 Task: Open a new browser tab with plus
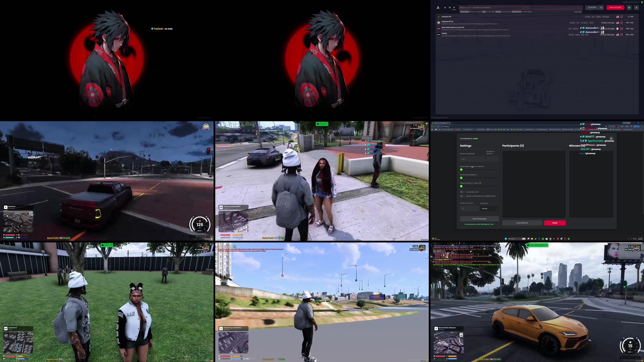pos(452,123)
